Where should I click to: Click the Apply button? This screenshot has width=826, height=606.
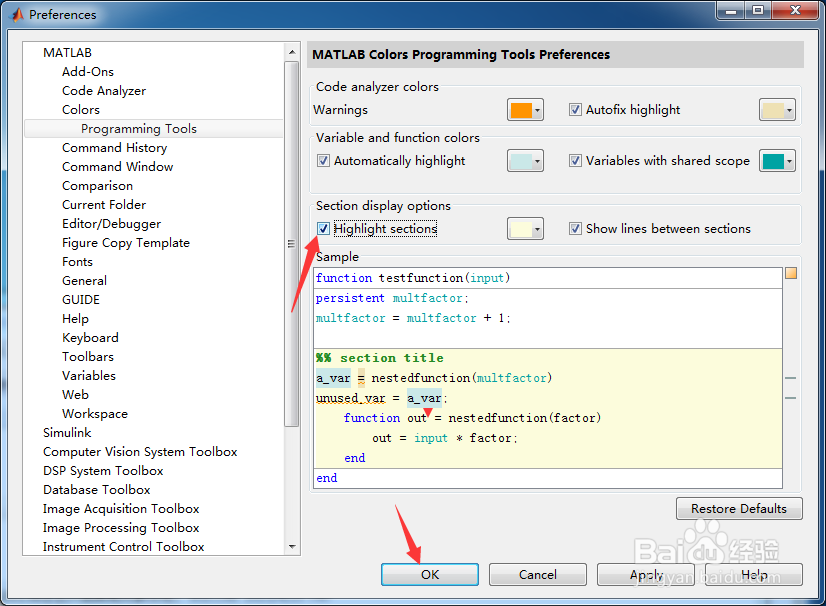[646, 574]
